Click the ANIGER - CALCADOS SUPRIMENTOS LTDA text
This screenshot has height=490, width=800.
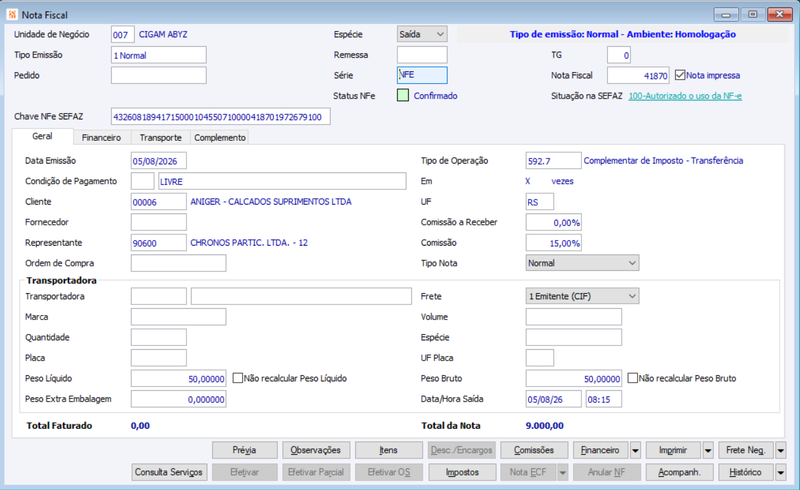[271, 202]
